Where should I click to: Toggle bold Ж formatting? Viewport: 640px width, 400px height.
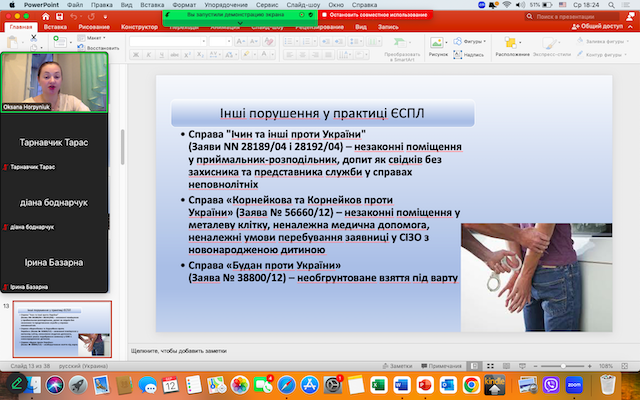tap(136, 55)
